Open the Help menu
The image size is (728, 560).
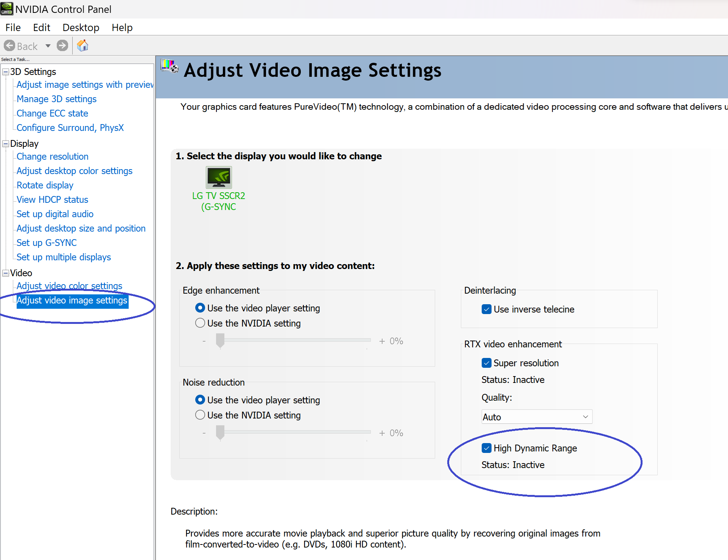click(x=122, y=28)
